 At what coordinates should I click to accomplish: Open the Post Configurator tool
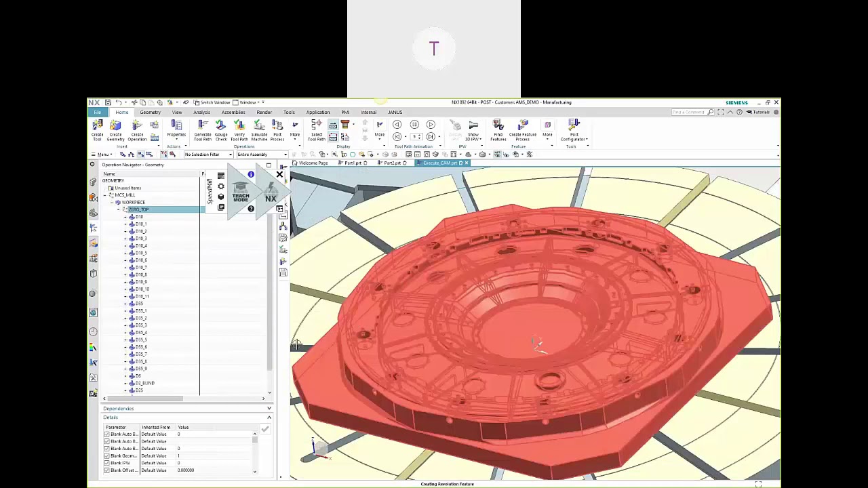[x=574, y=130]
